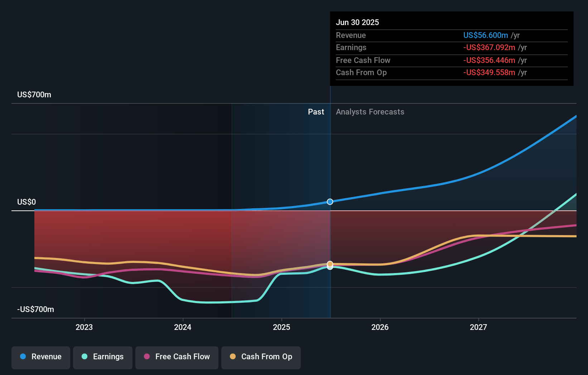Click the teal Earnings legend dot
This screenshot has height=375, width=588.
click(x=84, y=357)
